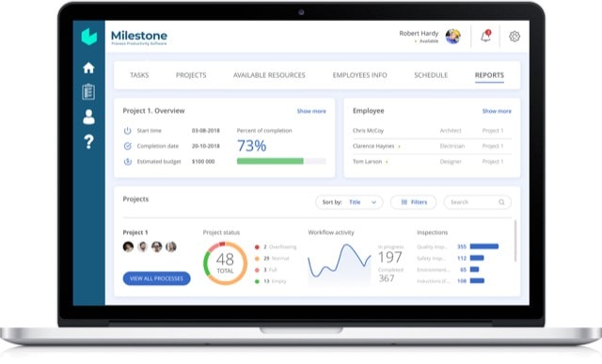Click the In progress 197 value
Viewport: 602px width, 364px height.
pos(389,257)
